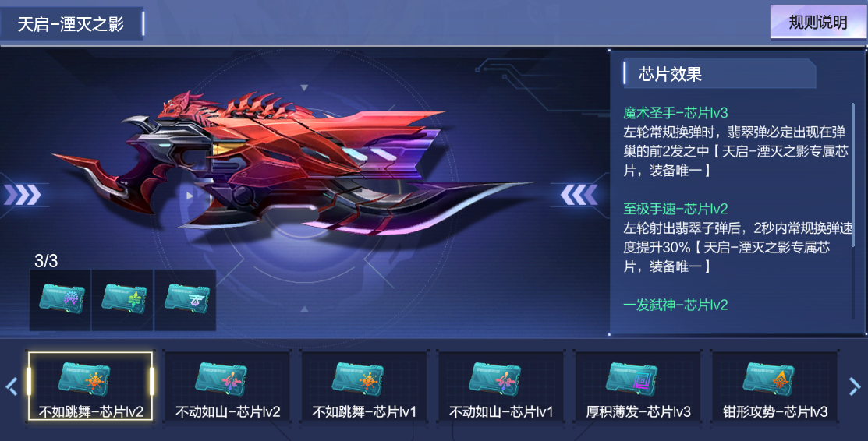Switch weapon with left triple-chevron arrows
868x441 pixels.
tap(23, 195)
